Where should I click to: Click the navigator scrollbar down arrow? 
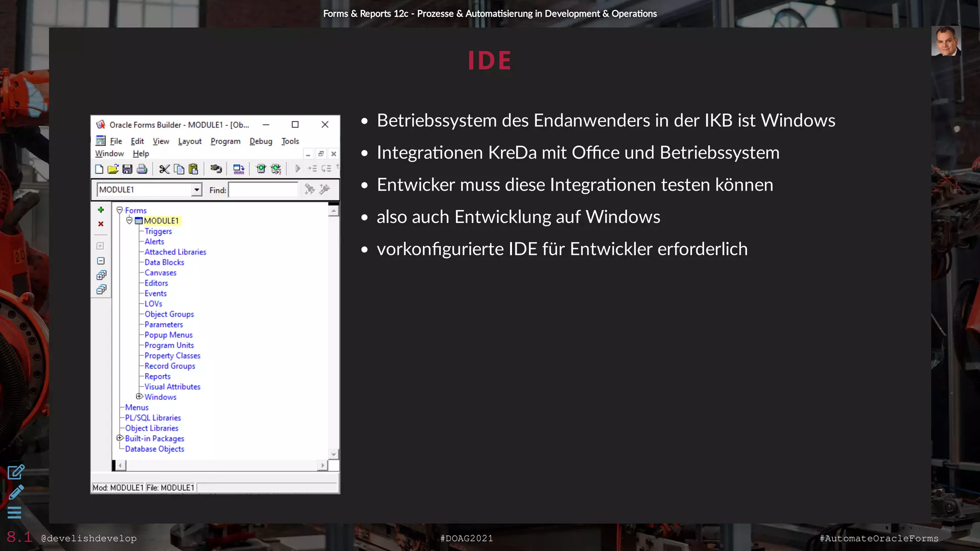[x=334, y=454]
